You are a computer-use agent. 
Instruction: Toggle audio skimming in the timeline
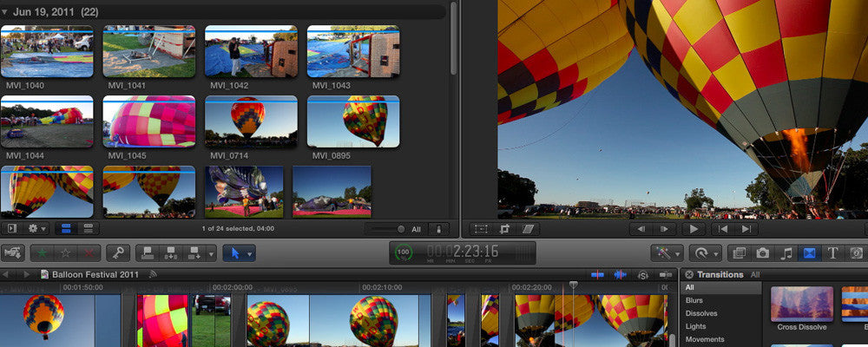pyautogui.click(x=620, y=274)
